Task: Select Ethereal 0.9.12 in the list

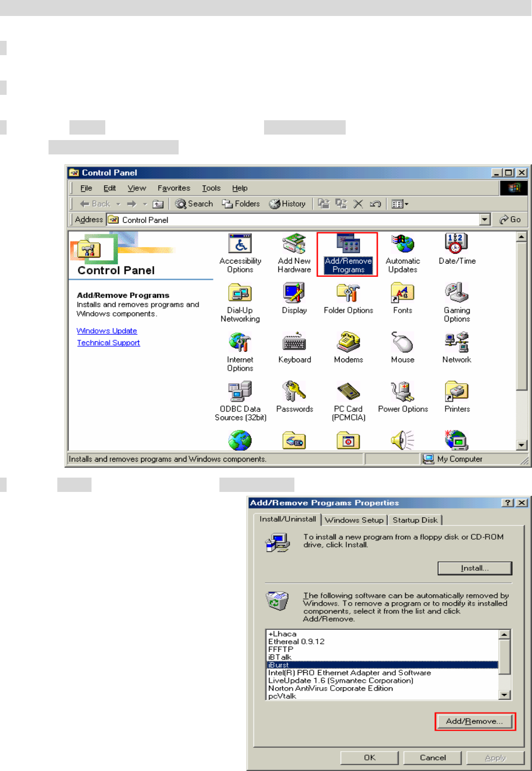Action: [x=382, y=642]
